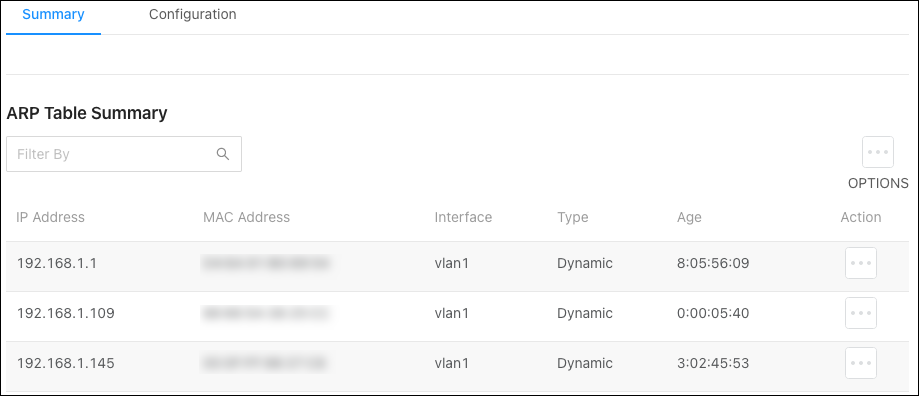This screenshot has height=396, width=919.
Task: Focus the Filter By input field
Action: click(124, 154)
